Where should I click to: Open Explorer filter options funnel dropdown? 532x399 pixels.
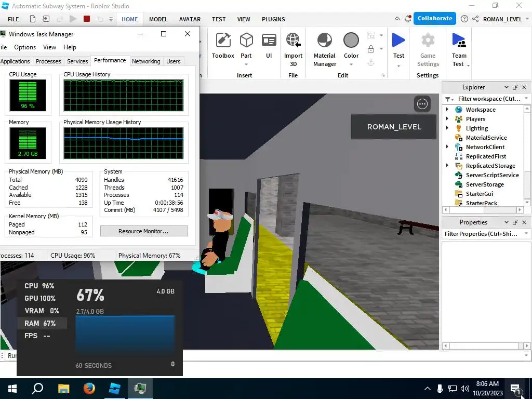(x=449, y=99)
